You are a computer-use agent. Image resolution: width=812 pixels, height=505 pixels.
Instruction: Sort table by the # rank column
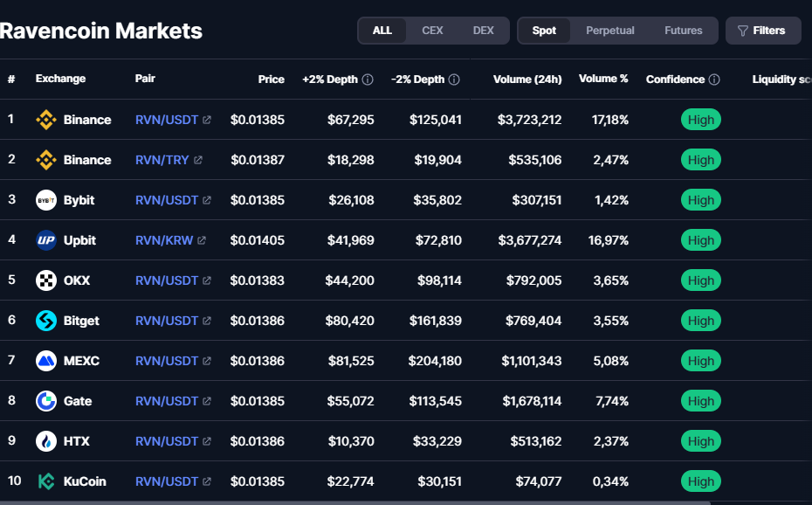click(11, 80)
